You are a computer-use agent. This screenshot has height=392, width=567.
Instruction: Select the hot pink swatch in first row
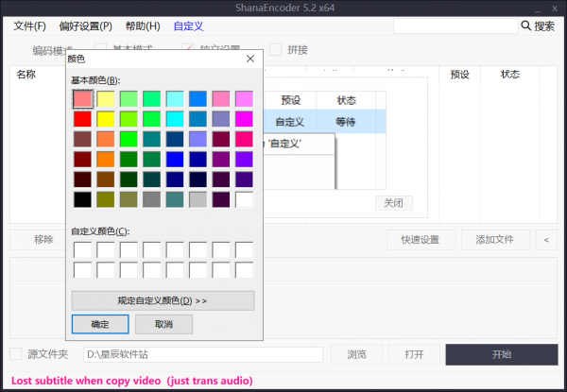[x=221, y=99]
